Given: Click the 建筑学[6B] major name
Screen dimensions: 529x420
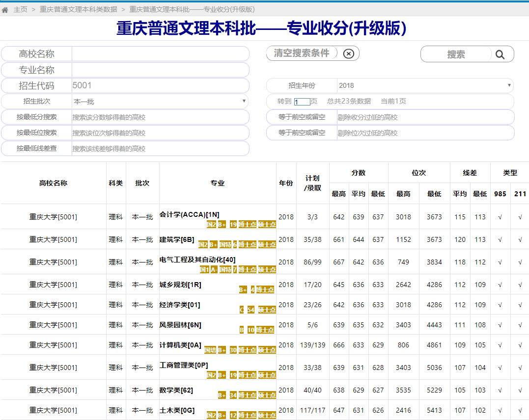Looking at the screenshot, I should click(x=177, y=239).
